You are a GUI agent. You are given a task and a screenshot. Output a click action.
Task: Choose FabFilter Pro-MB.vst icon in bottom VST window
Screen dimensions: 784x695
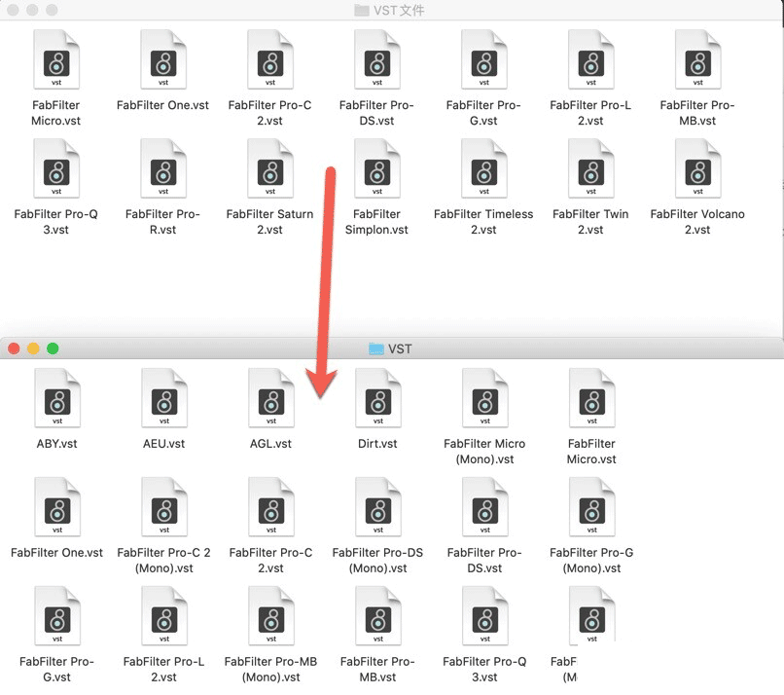(378, 616)
